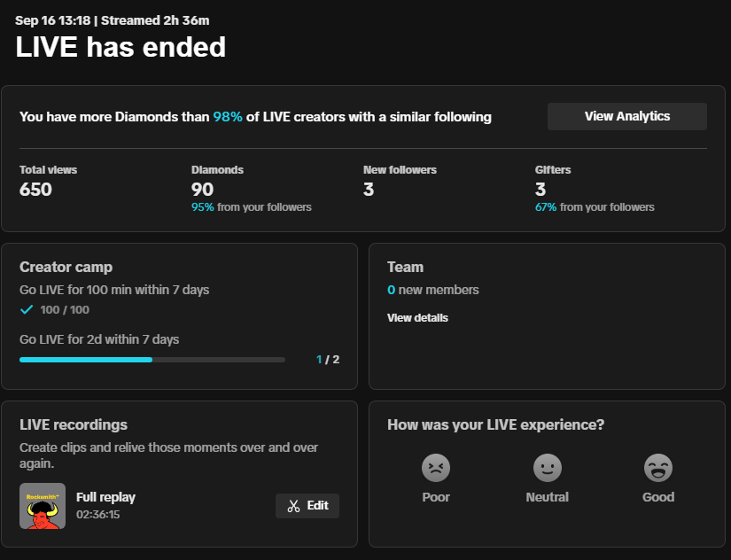This screenshot has height=560, width=731.
Task: Rate the LIVE experience as Poor face
Action: 435,468
